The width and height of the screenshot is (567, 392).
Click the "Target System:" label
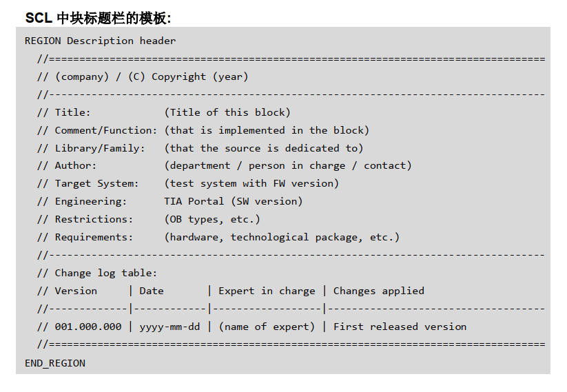coord(96,183)
